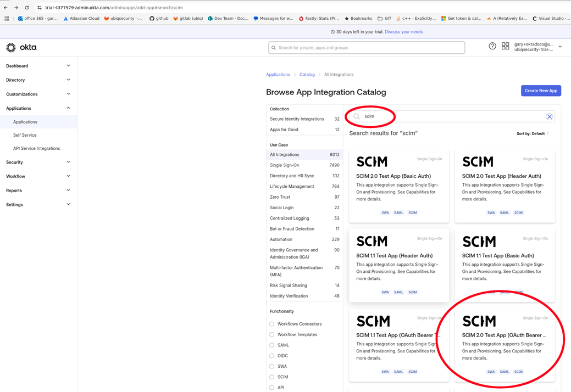Open the GIT bookmarks folder
The height and width of the screenshot is (392, 571).
pos(384,18)
